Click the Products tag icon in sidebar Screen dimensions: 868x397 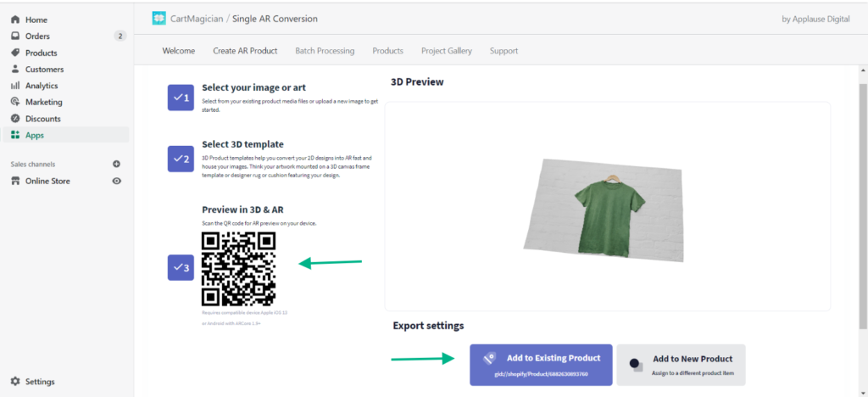[15, 53]
